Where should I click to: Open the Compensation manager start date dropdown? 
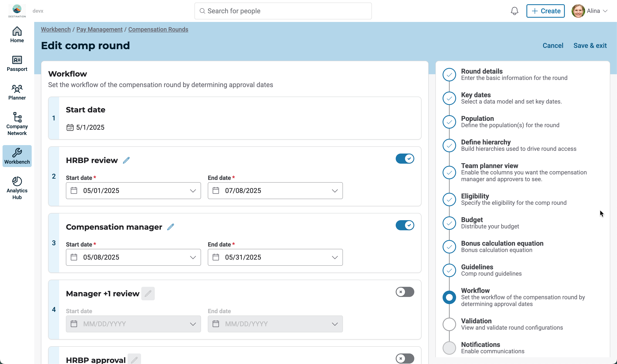(x=193, y=257)
